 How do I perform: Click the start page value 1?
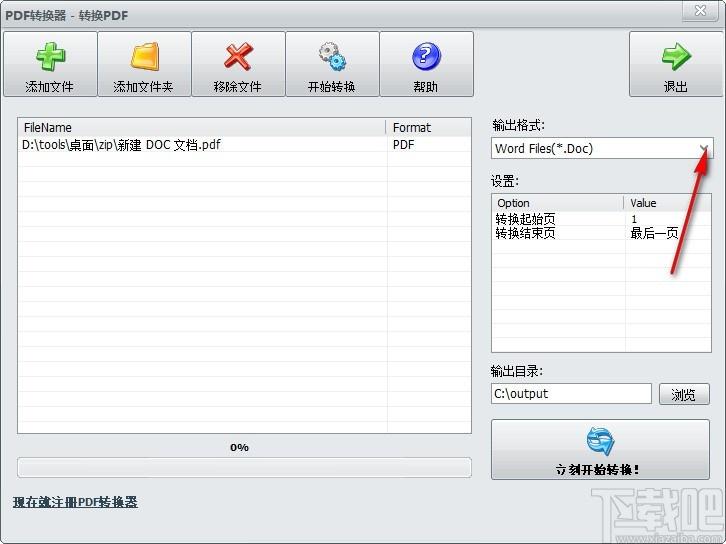pyautogui.click(x=634, y=219)
